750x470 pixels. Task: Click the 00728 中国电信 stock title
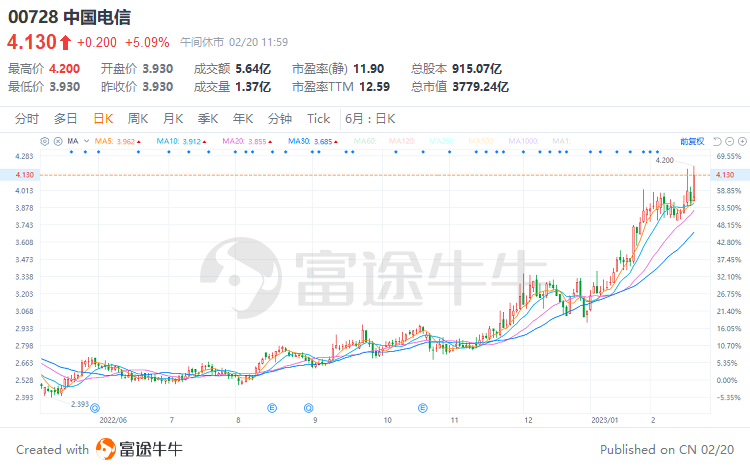coord(69,17)
